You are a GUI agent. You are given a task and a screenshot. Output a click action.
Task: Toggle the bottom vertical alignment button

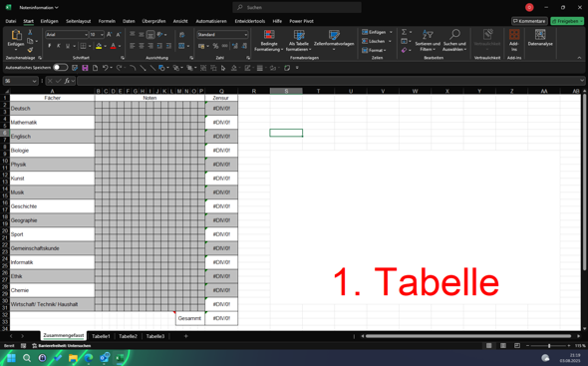pos(150,35)
